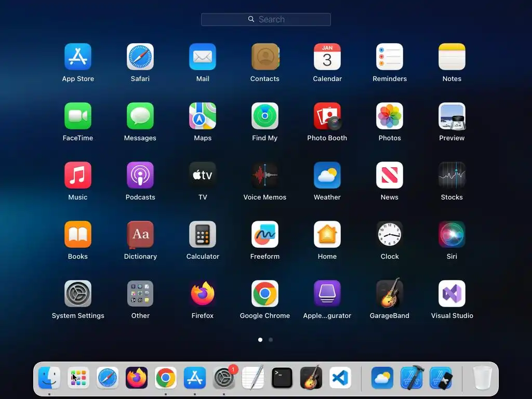Start FaceTime from Launchpad

click(x=78, y=116)
